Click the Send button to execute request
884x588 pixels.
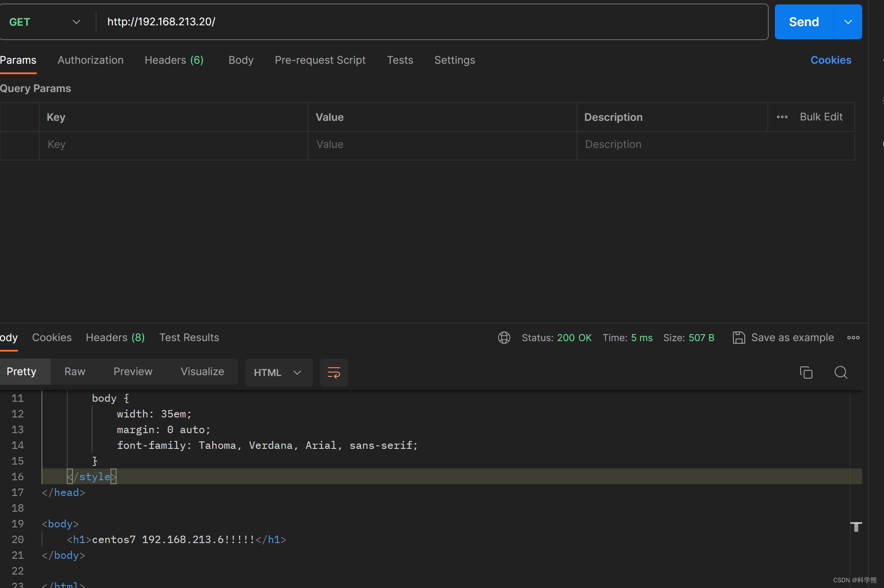pyautogui.click(x=803, y=22)
